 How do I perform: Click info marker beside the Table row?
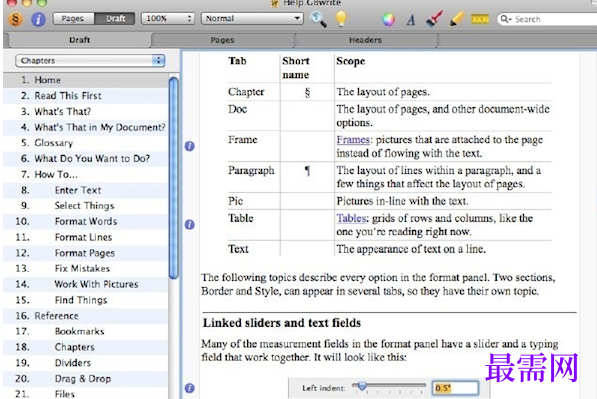tap(190, 225)
